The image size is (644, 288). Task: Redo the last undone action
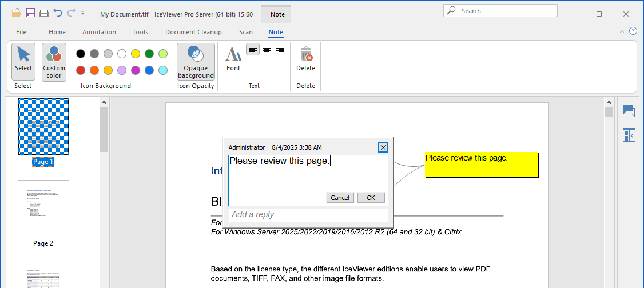point(71,13)
